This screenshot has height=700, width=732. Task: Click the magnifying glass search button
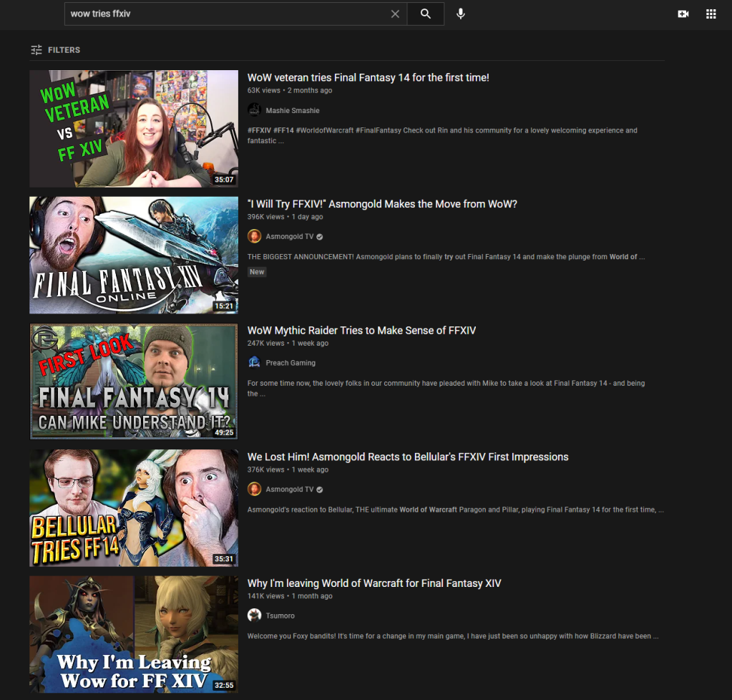pos(426,14)
